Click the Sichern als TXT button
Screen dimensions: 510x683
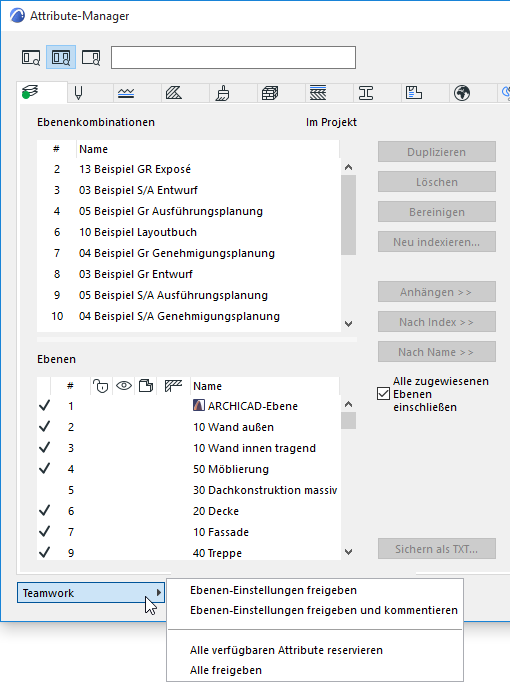point(437,549)
